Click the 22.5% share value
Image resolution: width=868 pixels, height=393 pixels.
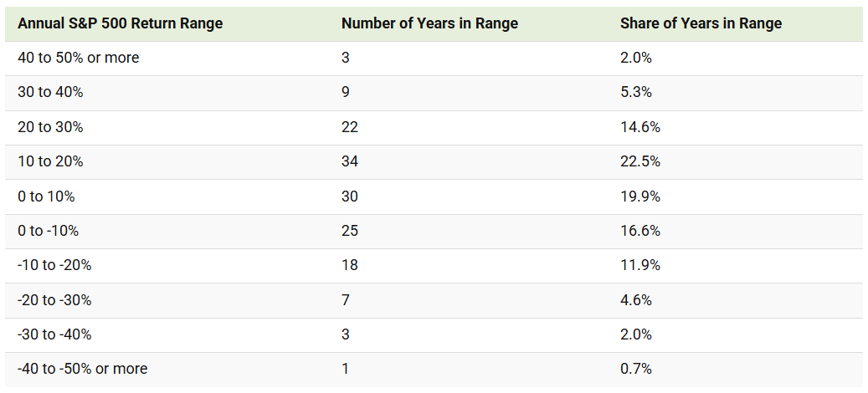click(x=640, y=161)
